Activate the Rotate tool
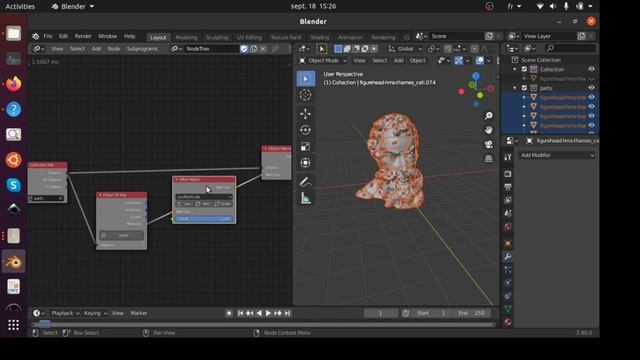The image size is (640, 360). (306, 130)
